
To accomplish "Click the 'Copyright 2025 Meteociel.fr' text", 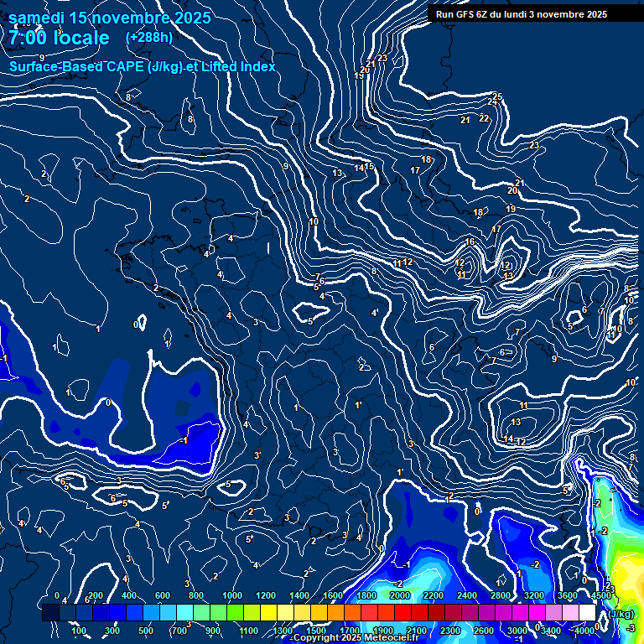I will (356, 637).
